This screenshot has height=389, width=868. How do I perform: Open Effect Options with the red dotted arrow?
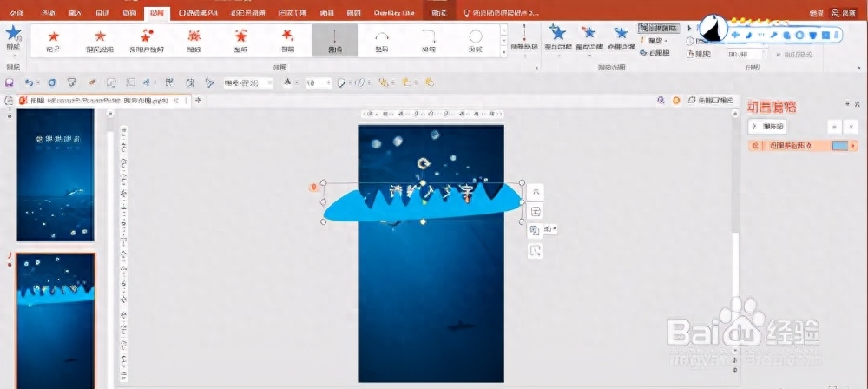(x=524, y=40)
